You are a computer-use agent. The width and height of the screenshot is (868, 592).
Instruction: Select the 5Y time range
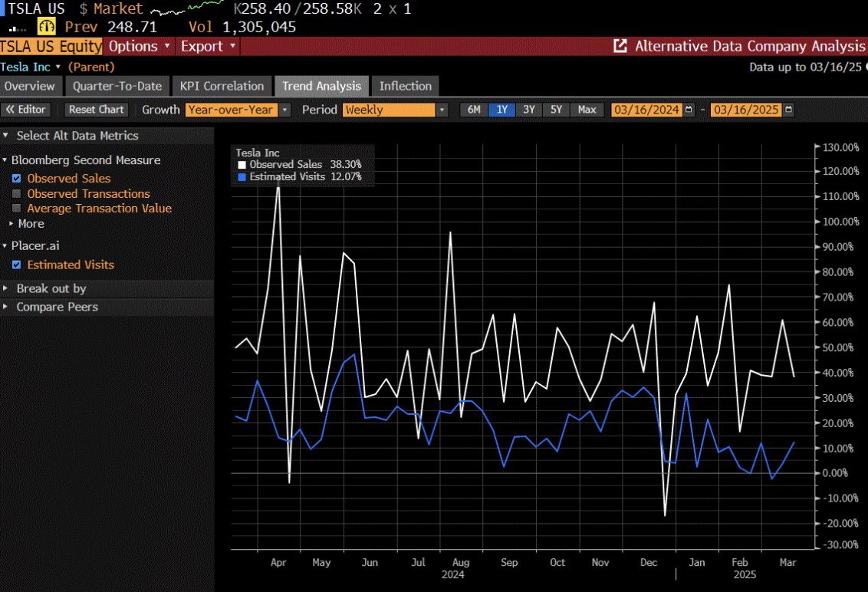click(557, 110)
